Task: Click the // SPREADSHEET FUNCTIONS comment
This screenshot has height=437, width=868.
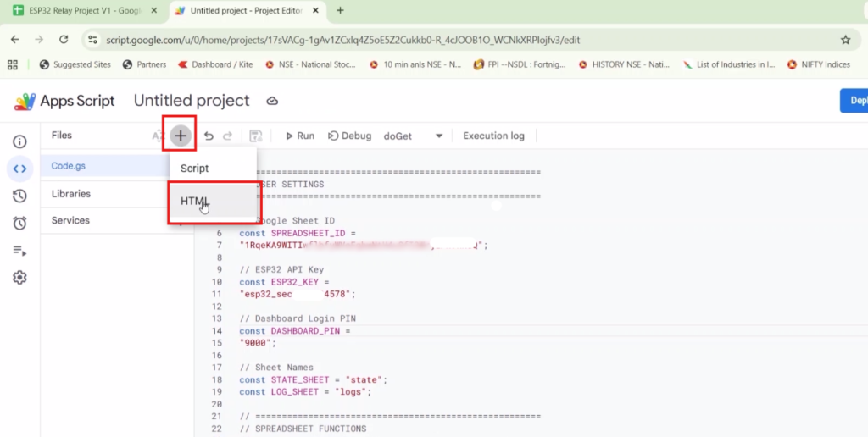Action: pyautogui.click(x=303, y=429)
